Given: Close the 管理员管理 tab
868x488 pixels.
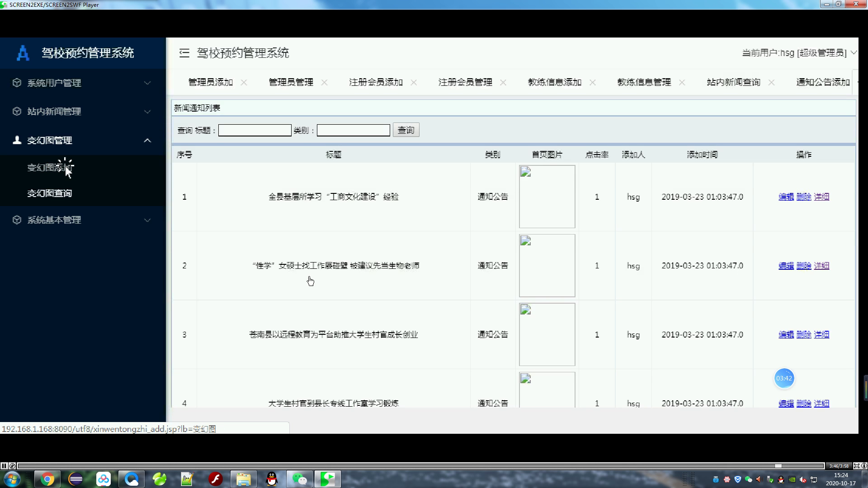Looking at the screenshot, I should tap(325, 82).
